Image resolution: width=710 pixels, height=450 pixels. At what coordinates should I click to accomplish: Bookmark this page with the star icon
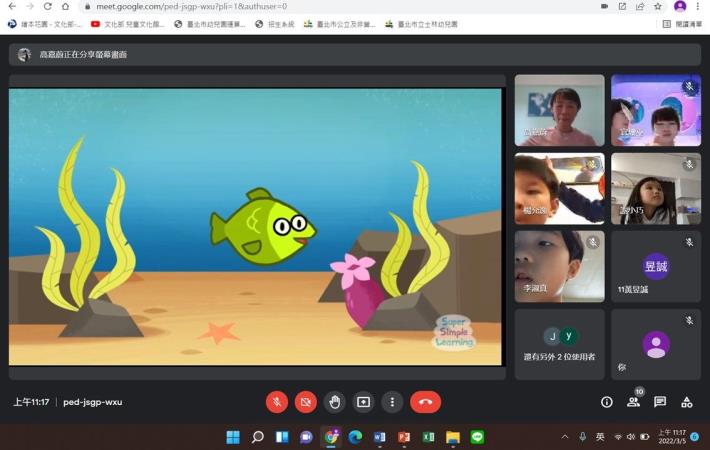point(658,6)
